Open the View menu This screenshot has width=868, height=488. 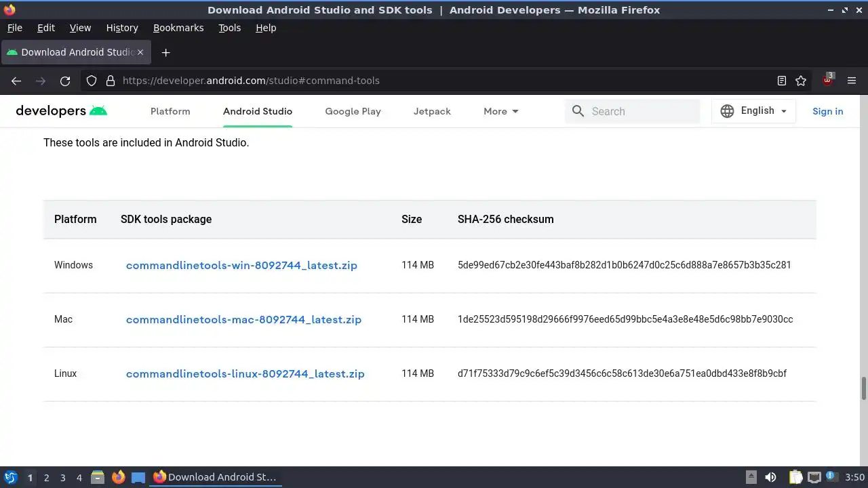pyautogui.click(x=80, y=28)
